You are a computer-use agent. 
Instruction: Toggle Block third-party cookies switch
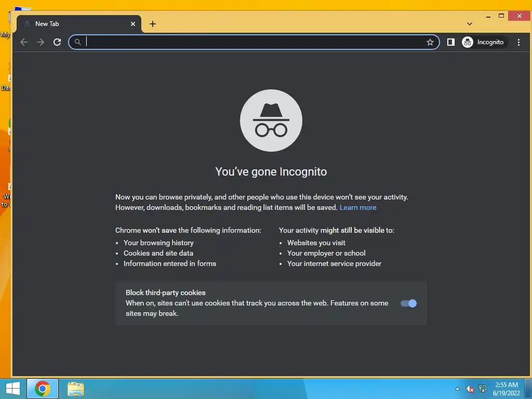pyautogui.click(x=408, y=303)
